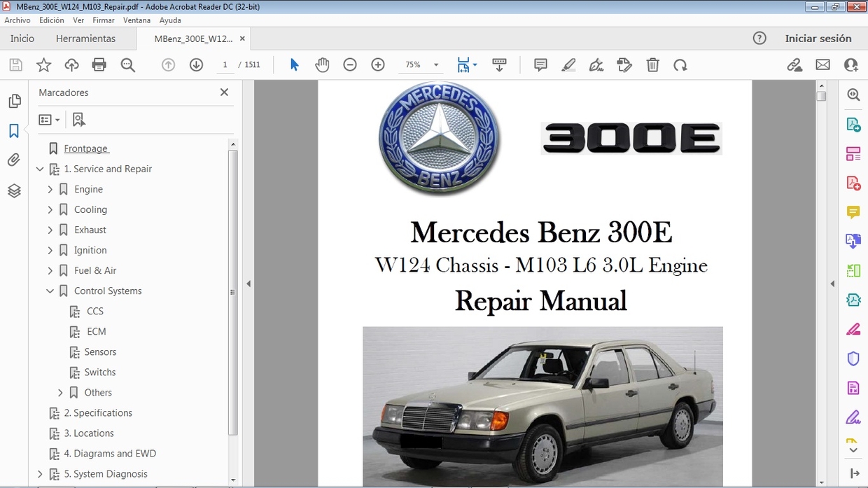
Task: Click the scrolling mode keyboard icon
Action: coord(499,65)
